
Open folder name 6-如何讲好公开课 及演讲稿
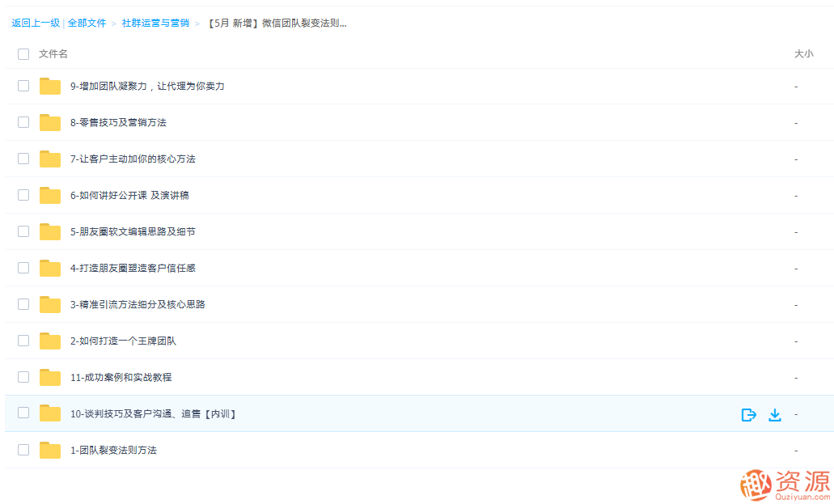129,195
